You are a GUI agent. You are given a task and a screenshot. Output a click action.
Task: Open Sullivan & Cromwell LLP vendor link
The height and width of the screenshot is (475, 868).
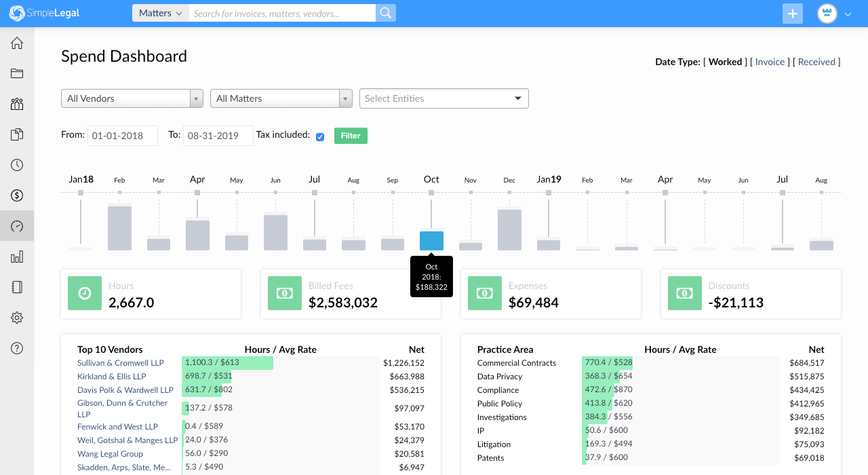click(121, 362)
